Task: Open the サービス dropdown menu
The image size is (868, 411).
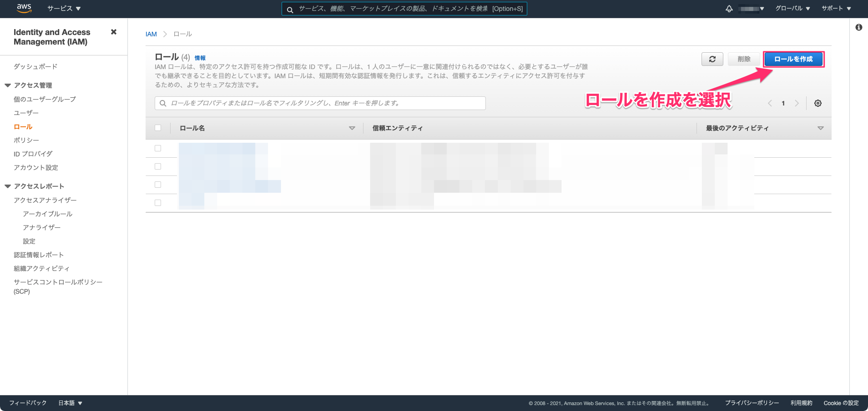Action: coord(64,9)
